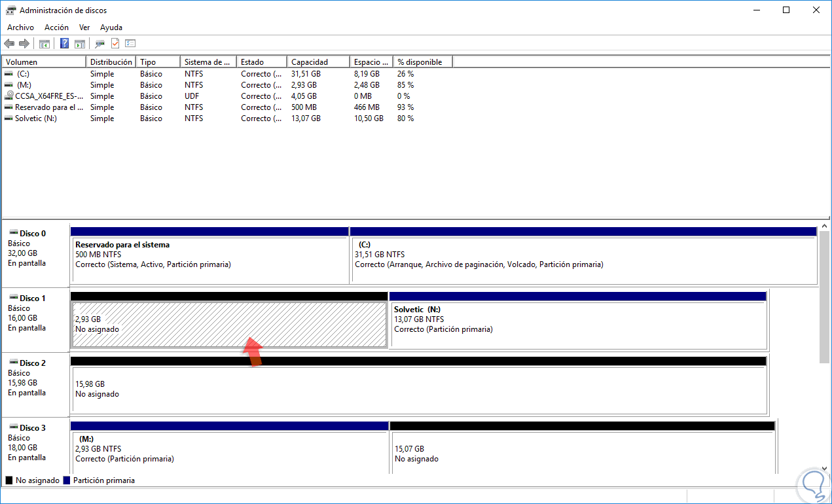Sort by the % disponible column header
The image size is (832, 504).
pos(423,62)
